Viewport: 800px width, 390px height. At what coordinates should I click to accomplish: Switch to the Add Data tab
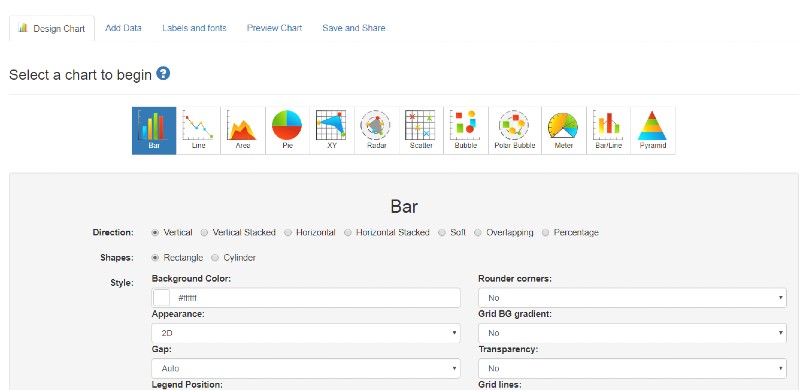[x=123, y=28]
